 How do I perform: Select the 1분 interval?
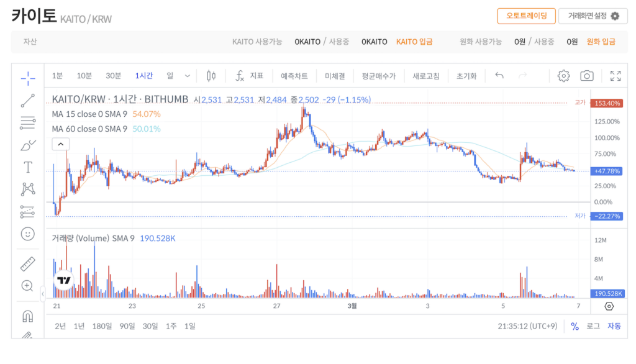(57, 76)
